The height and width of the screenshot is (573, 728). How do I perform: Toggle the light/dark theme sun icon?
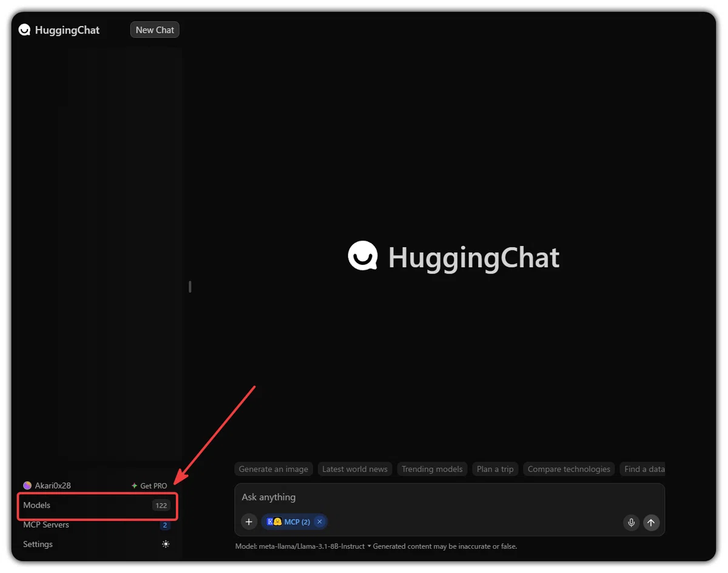click(166, 544)
